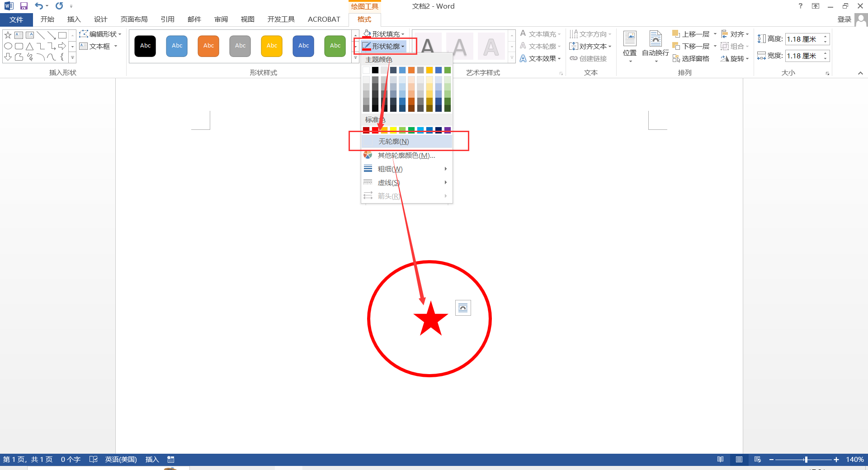Choose the isosceles triangle shape

point(29,46)
